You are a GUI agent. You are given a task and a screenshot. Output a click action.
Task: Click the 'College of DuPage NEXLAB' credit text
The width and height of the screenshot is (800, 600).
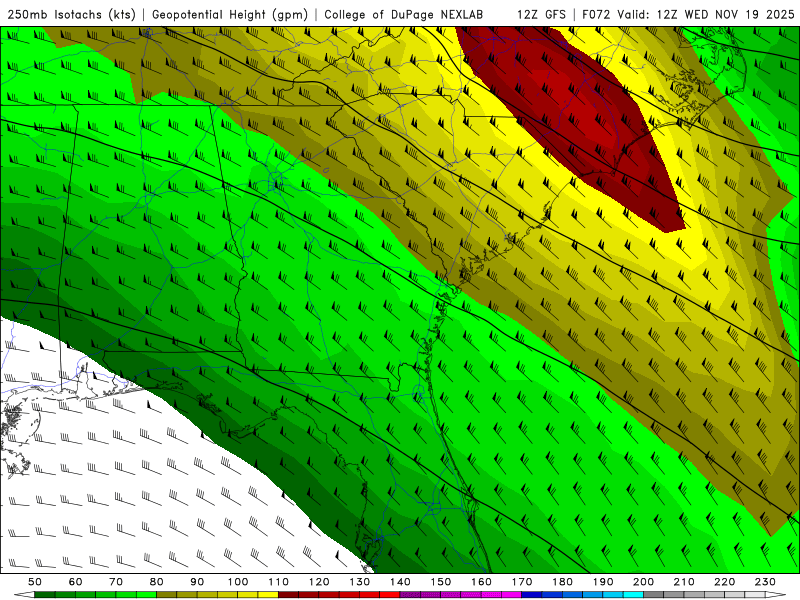(403, 15)
